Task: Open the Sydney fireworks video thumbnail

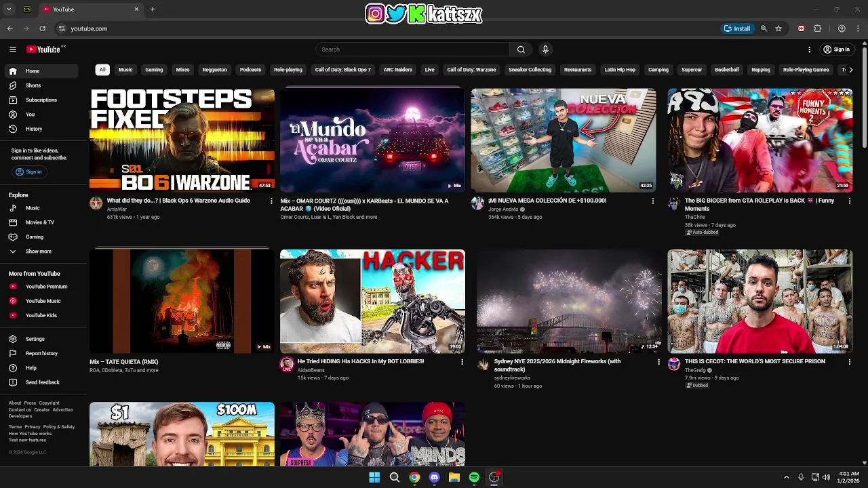Action: [569, 302]
